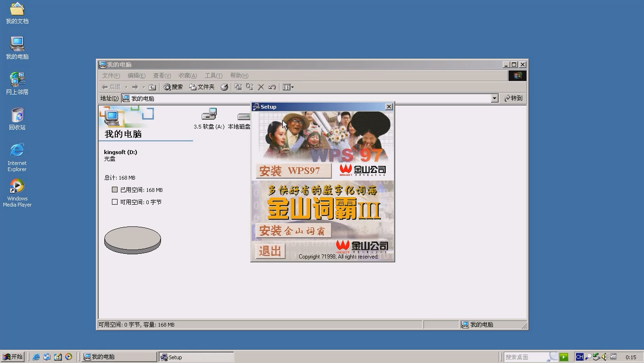Launch Outlook Express from Quick Launch
Viewport: 644px width, 363px height.
(x=47, y=357)
